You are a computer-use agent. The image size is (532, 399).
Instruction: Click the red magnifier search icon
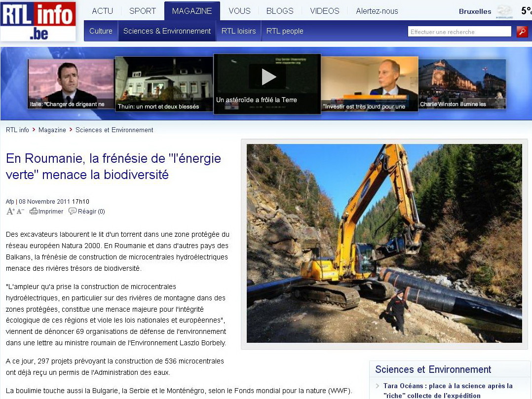click(x=522, y=31)
